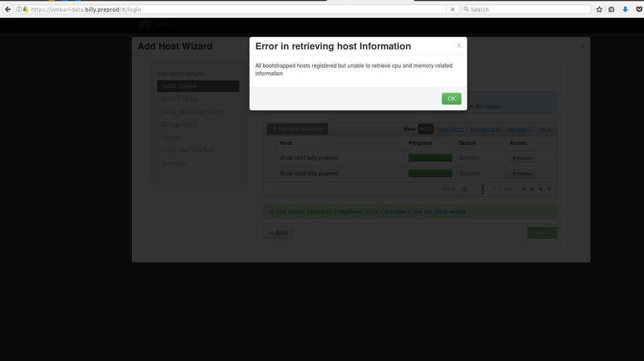Go to first page of hosts table
The width and height of the screenshot is (644, 361).
(x=523, y=189)
